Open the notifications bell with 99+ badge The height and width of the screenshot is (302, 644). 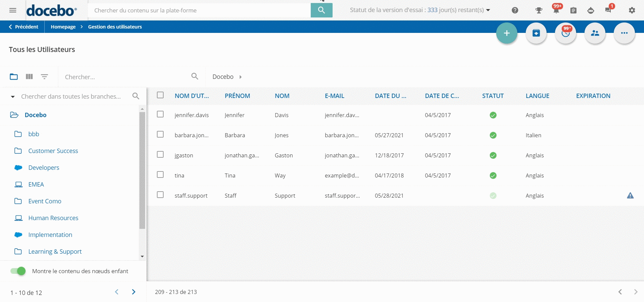click(x=556, y=9)
